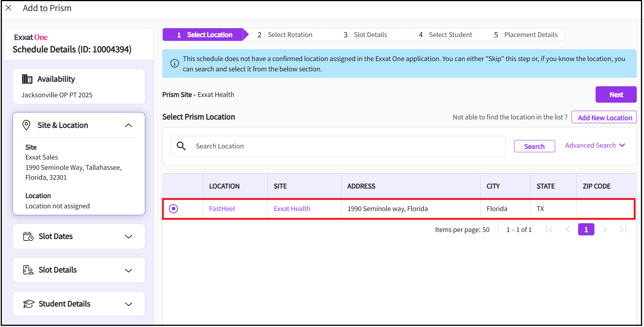Click the 'Florida' city cell
This screenshot has height=327, width=644.
pyautogui.click(x=497, y=209)
